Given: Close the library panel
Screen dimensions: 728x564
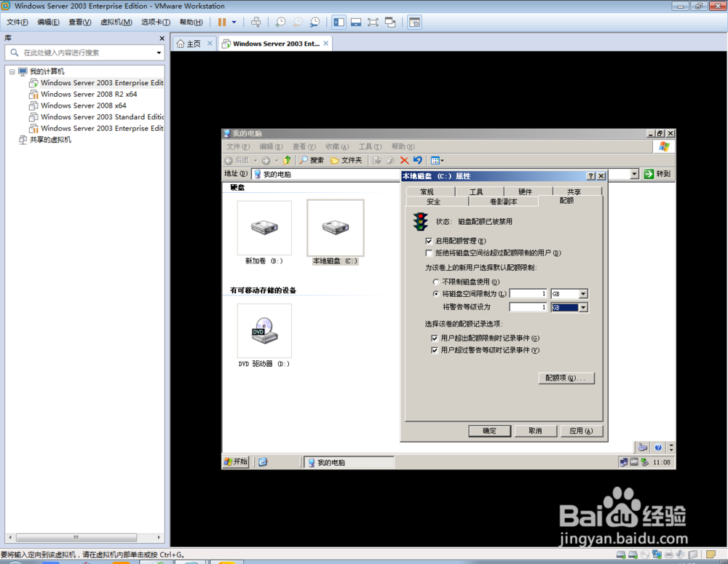Looking at the screenshot, I should tap(162, 39).
